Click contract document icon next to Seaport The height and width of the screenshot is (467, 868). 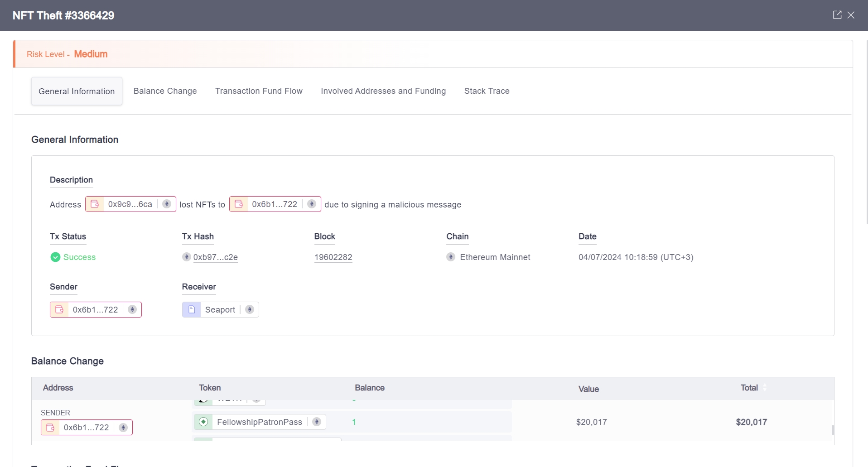pos(192,309)
